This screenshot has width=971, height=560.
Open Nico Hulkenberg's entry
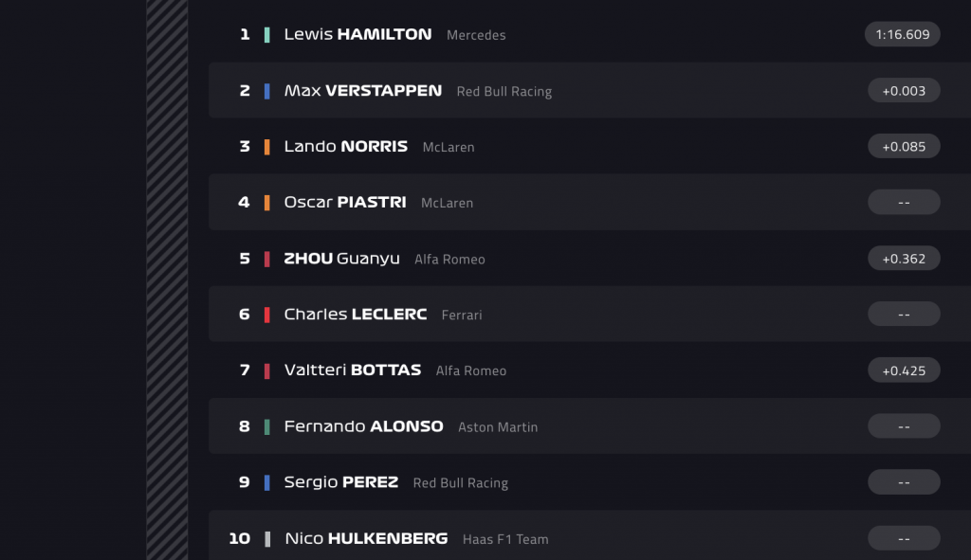(x=366, y=538)
